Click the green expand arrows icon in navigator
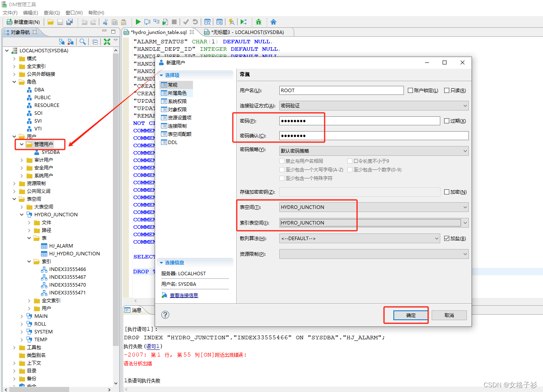 tap(107, 41)
